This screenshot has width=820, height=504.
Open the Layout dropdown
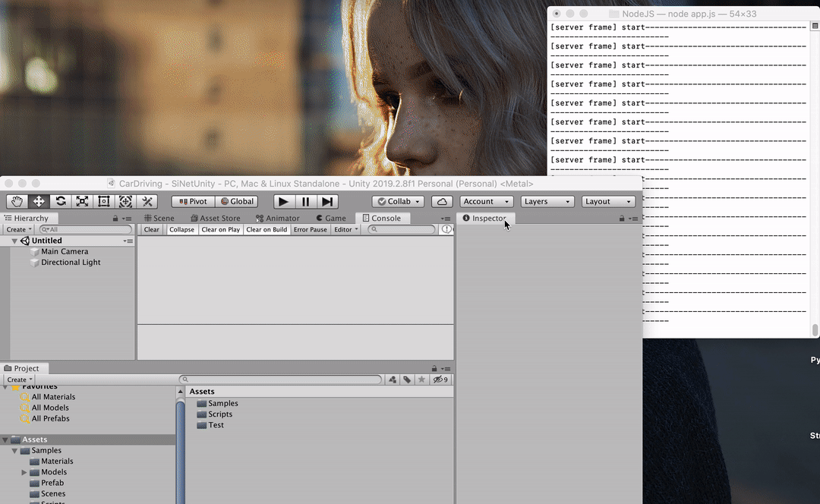coord(608,201)
